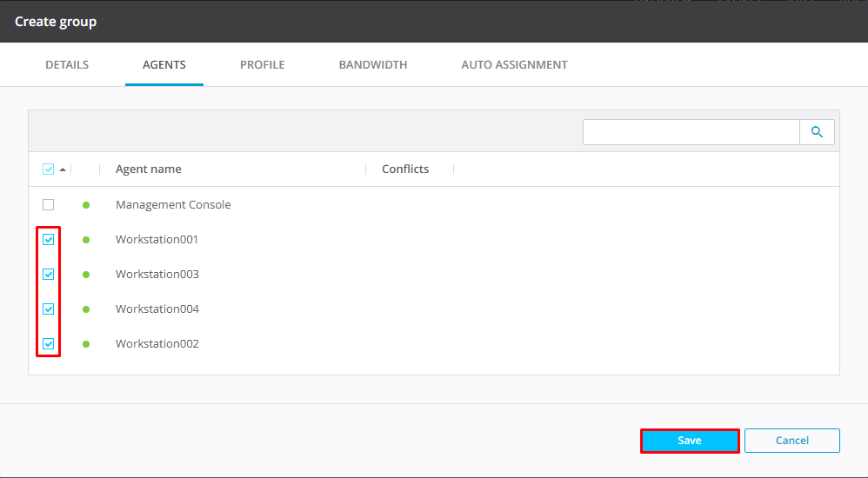Screen dimensions: 868x478
Task: Click the sort arrow next to header checkbox
Action: [x=63, y=169]
